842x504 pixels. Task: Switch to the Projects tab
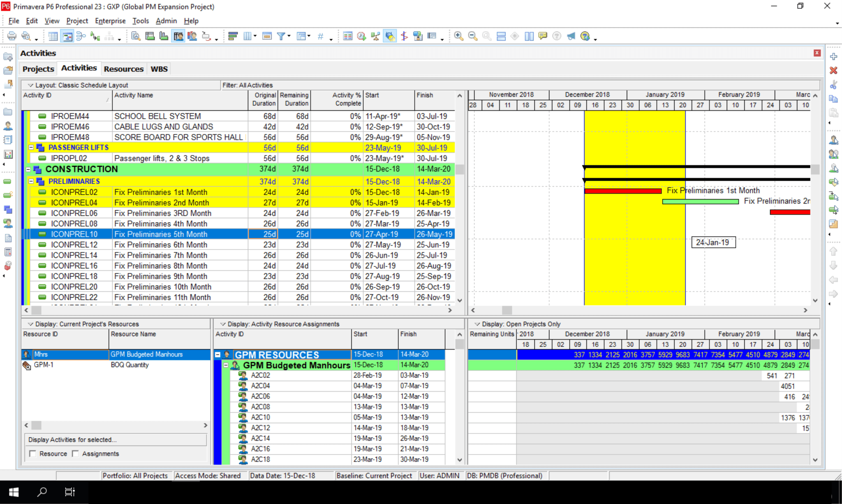point(38,69)
